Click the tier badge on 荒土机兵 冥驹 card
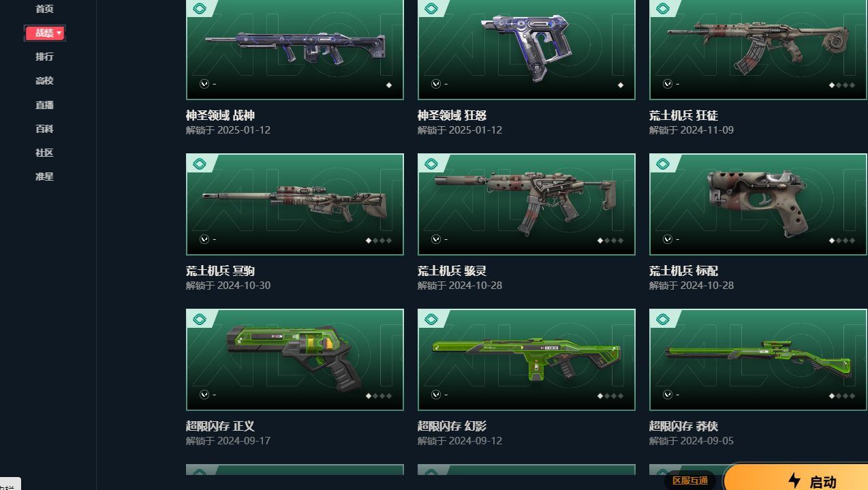This screenshot has height=490, width=868. pyautogui.click(x=200, y=164)
